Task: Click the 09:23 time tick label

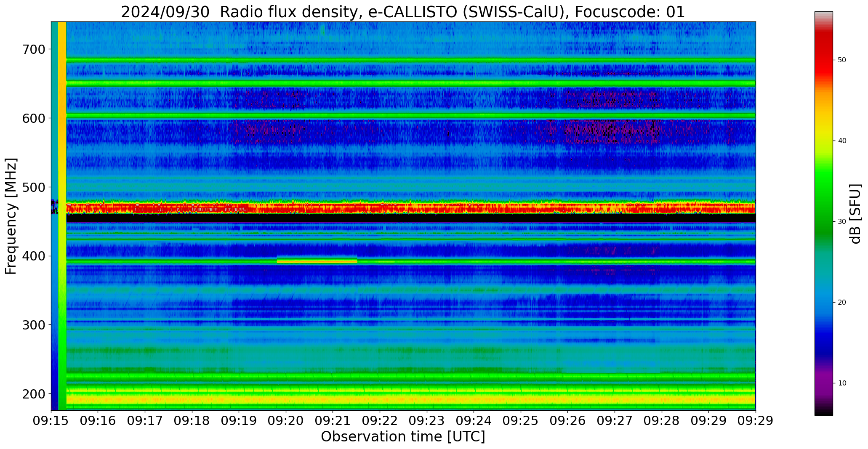Action: (x=427, y=421)
